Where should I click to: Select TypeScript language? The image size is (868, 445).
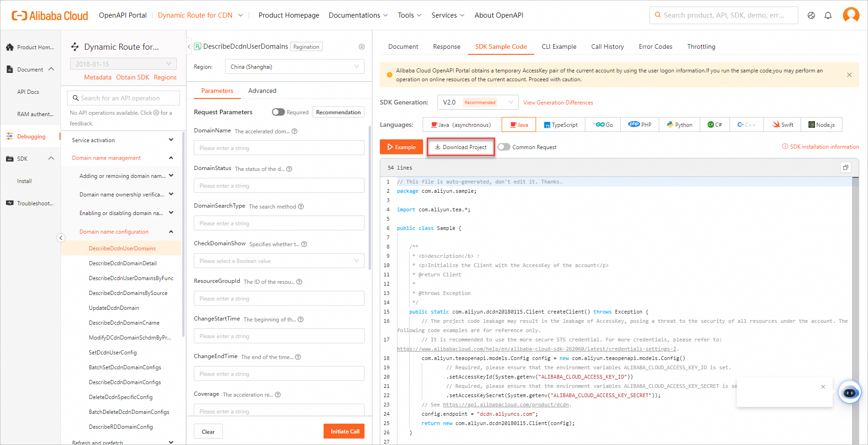pyautogui.click(x=561, y=124)
